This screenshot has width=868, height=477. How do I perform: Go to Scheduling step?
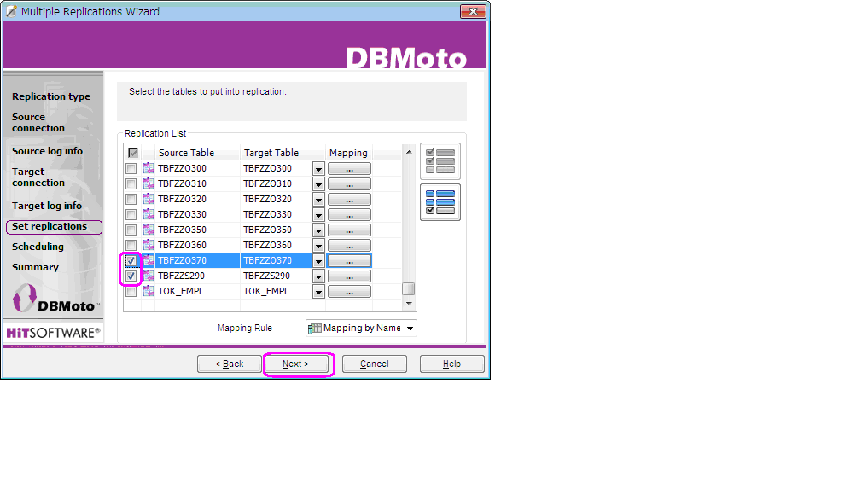(38, 247)
